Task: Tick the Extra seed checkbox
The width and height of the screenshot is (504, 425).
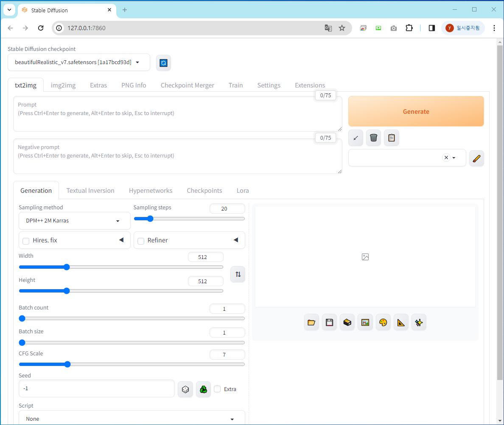Action: coord(217,389)
